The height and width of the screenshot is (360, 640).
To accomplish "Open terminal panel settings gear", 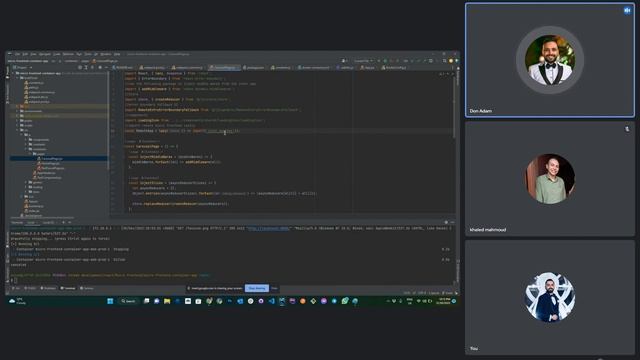I will pyautogui.click(x=446, y=222).
